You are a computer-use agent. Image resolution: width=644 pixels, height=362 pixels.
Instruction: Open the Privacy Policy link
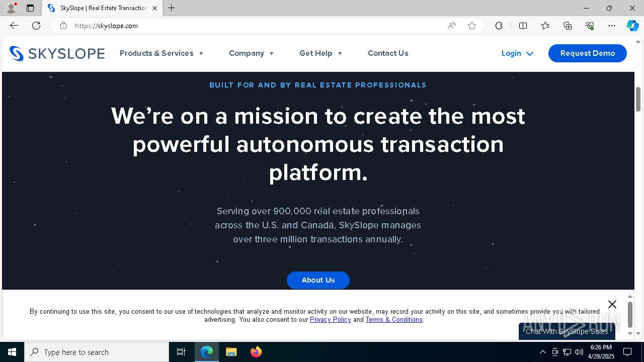point(330,320)
